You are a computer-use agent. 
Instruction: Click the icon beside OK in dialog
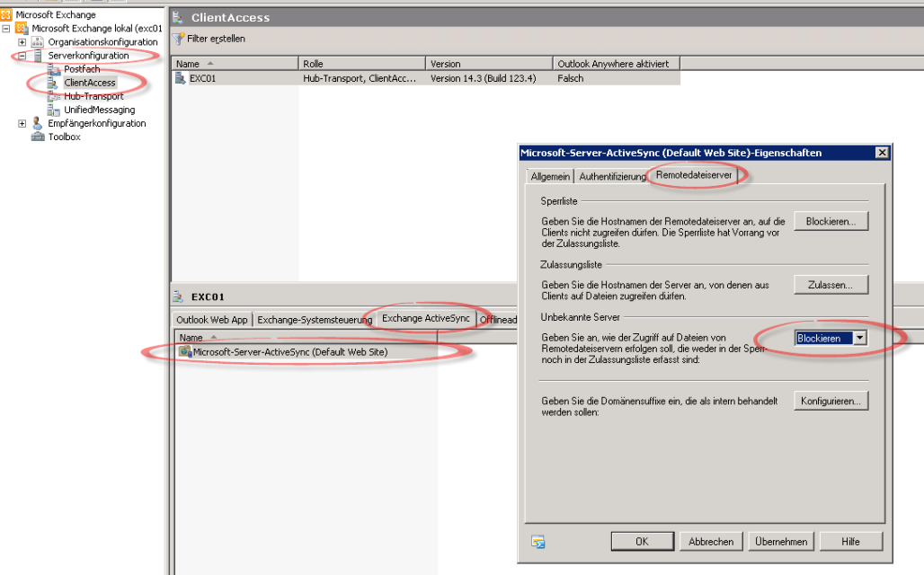tap(538, 542)
